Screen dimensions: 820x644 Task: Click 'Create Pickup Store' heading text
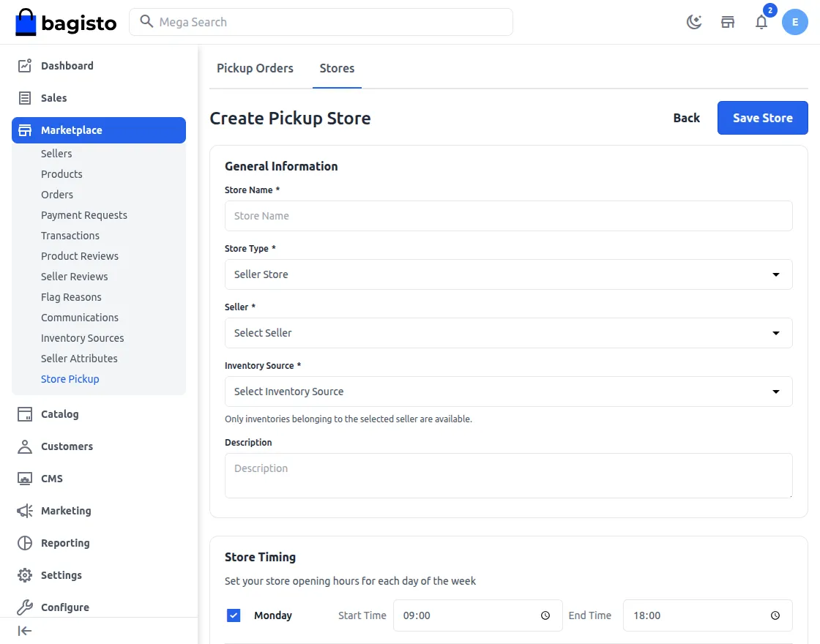pyautogui.click(x=290, y=118)
